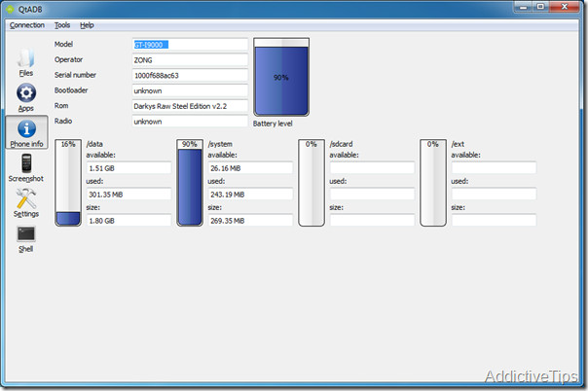588x391 pixels.
Task: Open the Help menu
Action: (x=87, y=25)
